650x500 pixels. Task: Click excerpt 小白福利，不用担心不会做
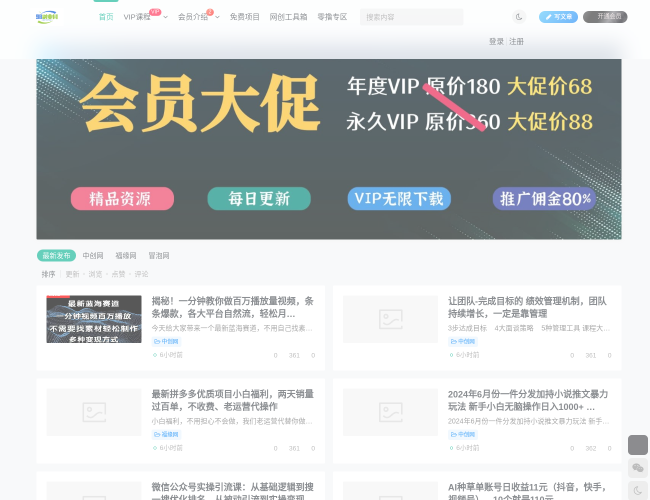tap(232, 421)
